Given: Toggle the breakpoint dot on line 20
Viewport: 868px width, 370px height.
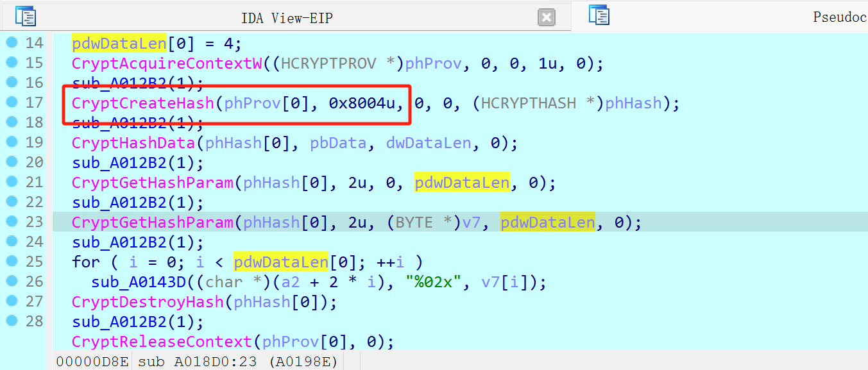Looking at the screenshot, I should 12,162.
